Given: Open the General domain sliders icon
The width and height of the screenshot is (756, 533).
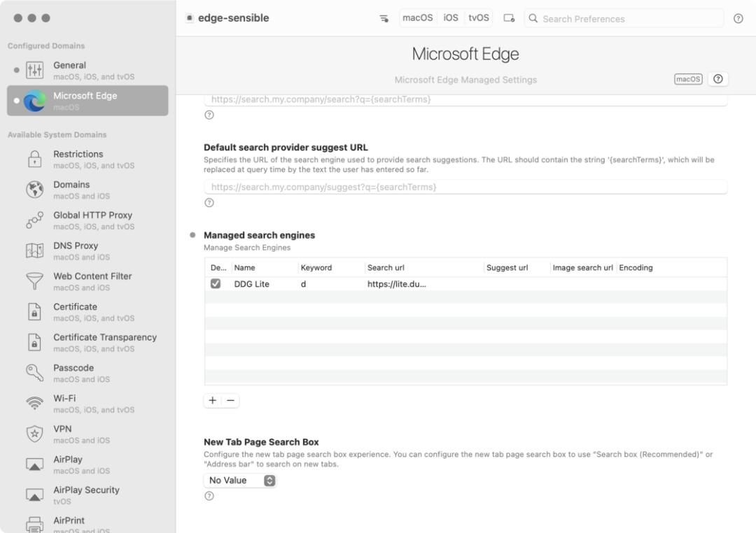Looking at the screenshot, I should [35, 71].
